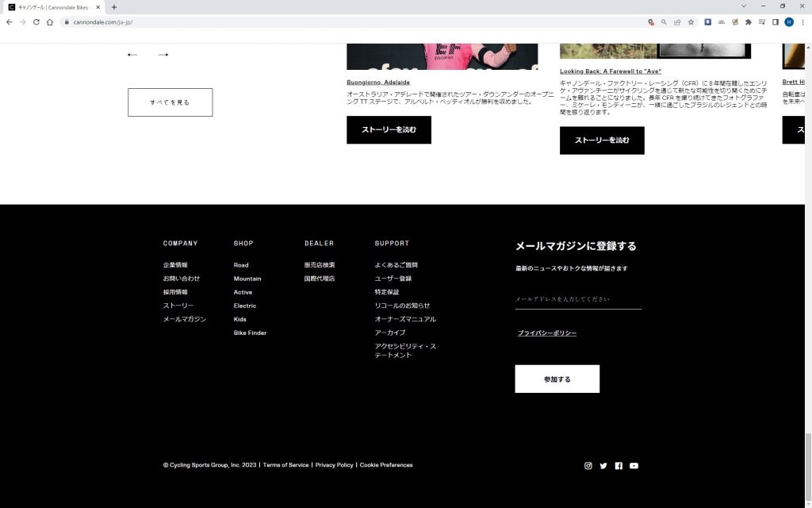This screenshot has height=508, width=812.
Task: Toggle the browser side panel
Action: pyautogui.click(x=776, y=22)
